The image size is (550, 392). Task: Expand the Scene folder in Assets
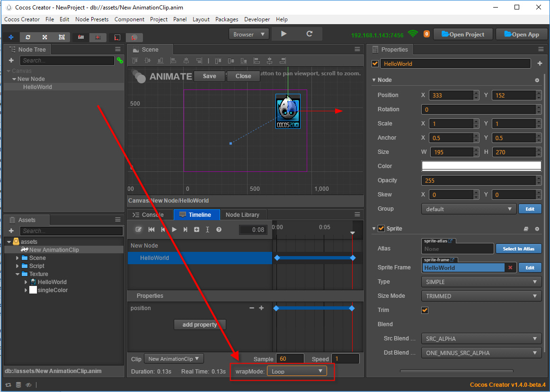pos(18,258)
